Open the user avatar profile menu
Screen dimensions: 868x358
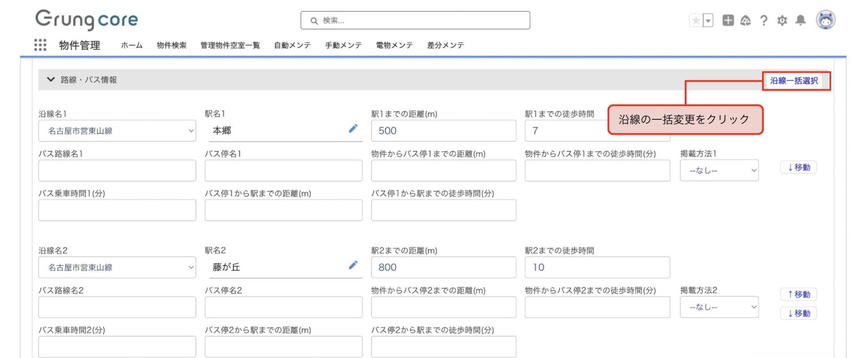826,20
